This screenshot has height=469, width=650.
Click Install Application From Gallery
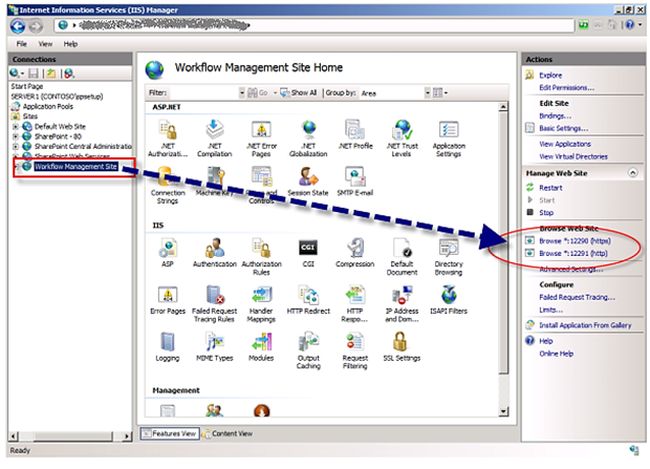(x=585, y=326)
